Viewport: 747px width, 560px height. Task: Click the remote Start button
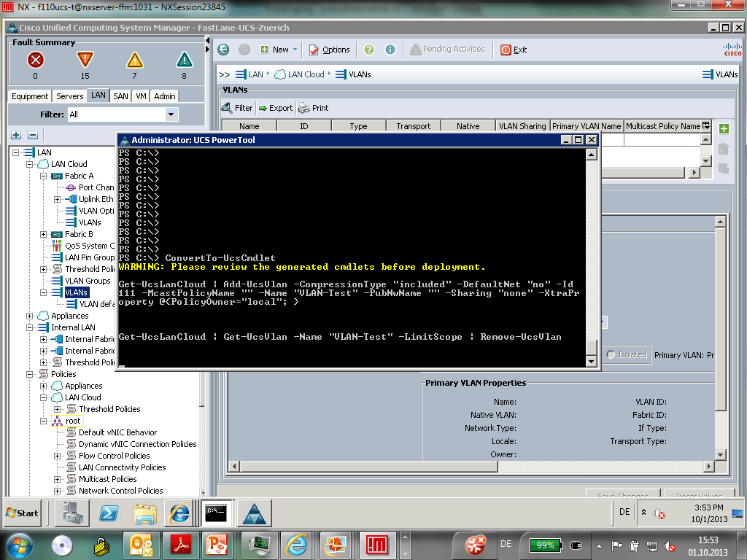[x=22, y=513]
